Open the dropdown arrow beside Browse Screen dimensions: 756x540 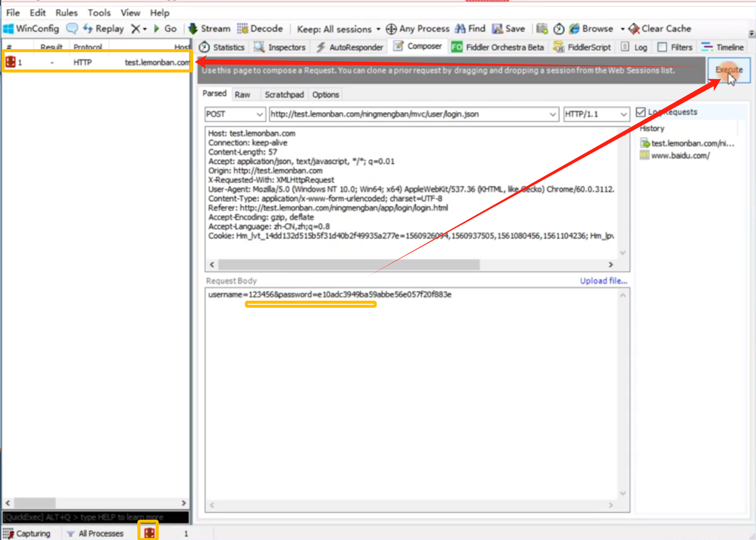[622, 29]
